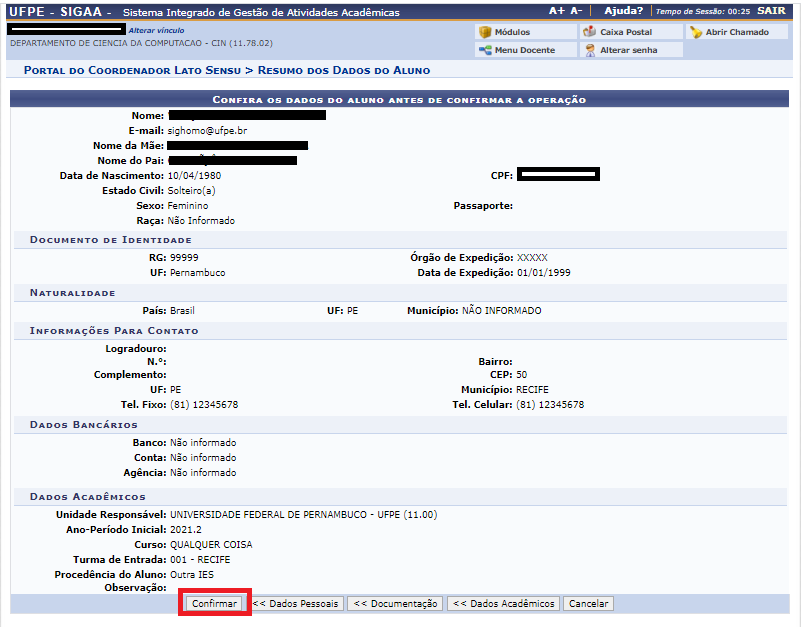Click the Alterar senha user icon
The height and width of the screenshot is (627, 801).
pyautogui.click(x=590, y=50)
